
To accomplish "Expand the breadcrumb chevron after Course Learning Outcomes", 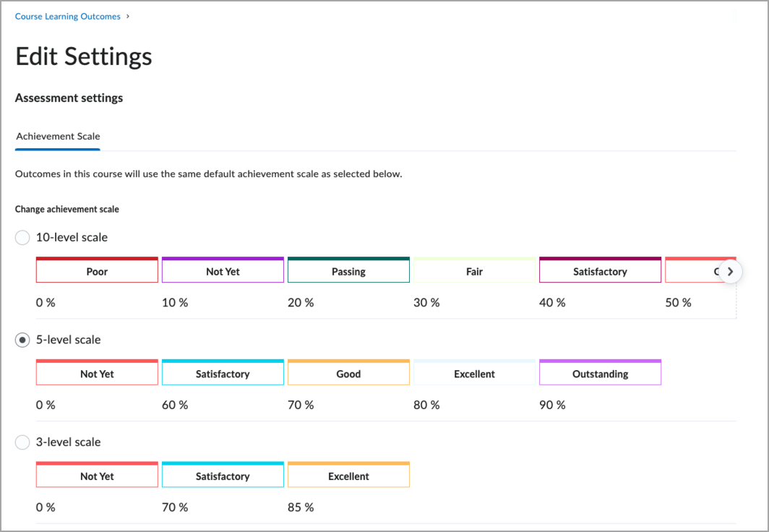I will point(127,16).
